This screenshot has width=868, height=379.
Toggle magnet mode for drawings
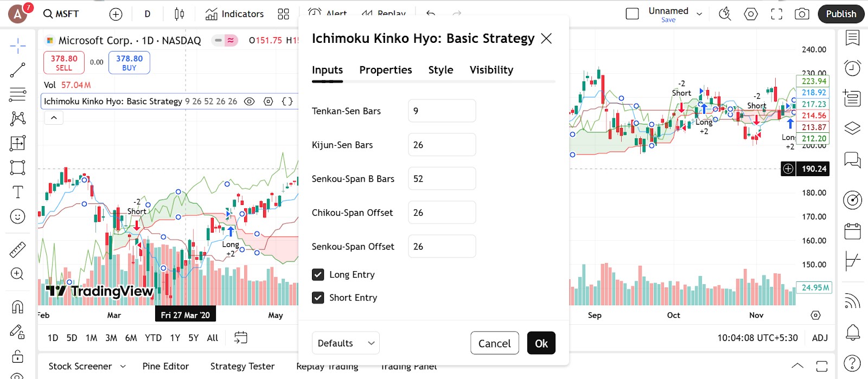click(x=18, y=307)
